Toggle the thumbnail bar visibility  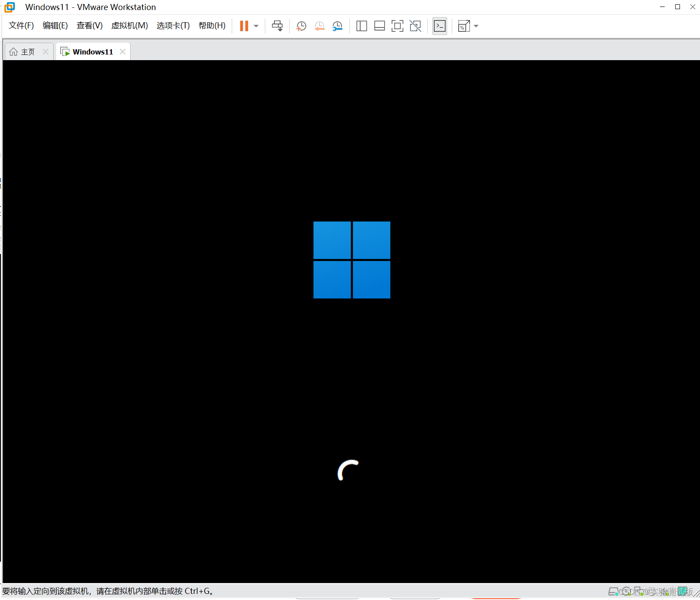tap(379, 26)
